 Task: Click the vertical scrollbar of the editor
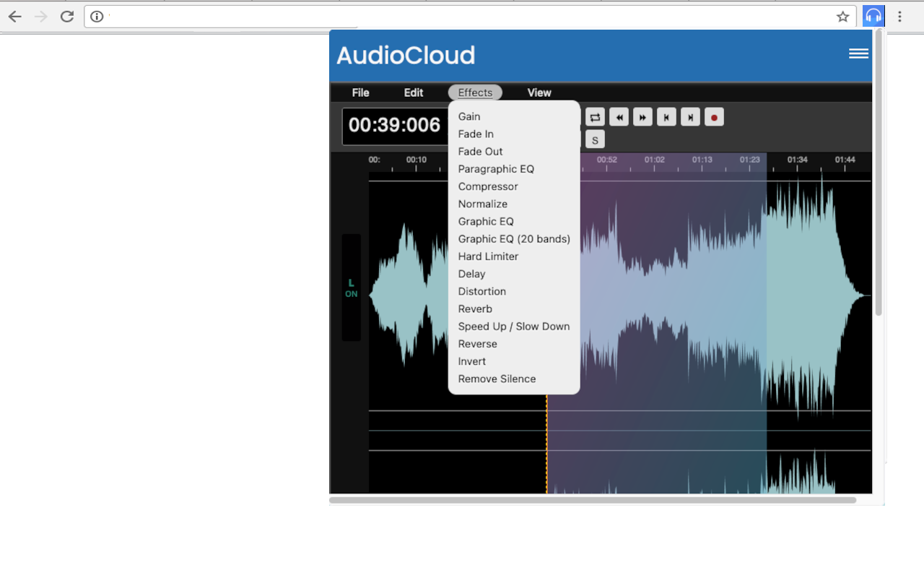click(879, 172)
